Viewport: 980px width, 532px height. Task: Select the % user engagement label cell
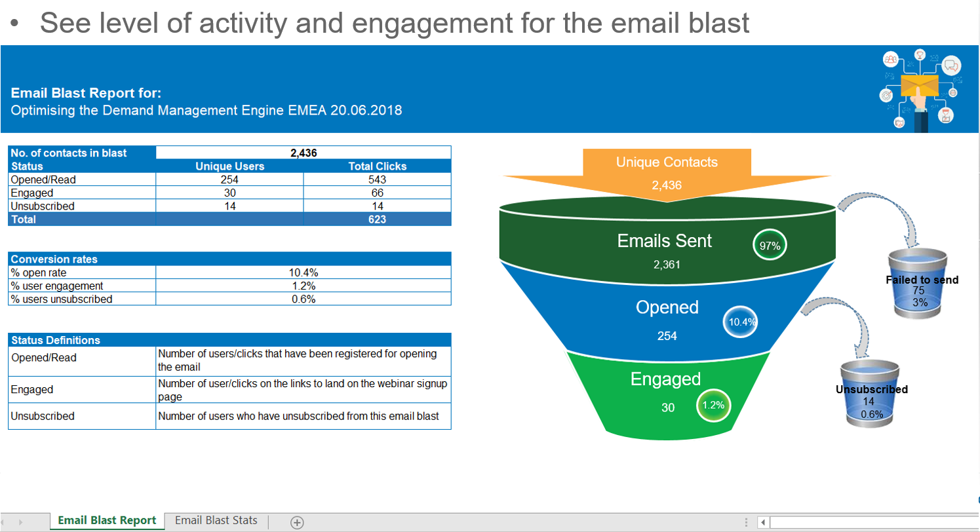click(82, 286)
